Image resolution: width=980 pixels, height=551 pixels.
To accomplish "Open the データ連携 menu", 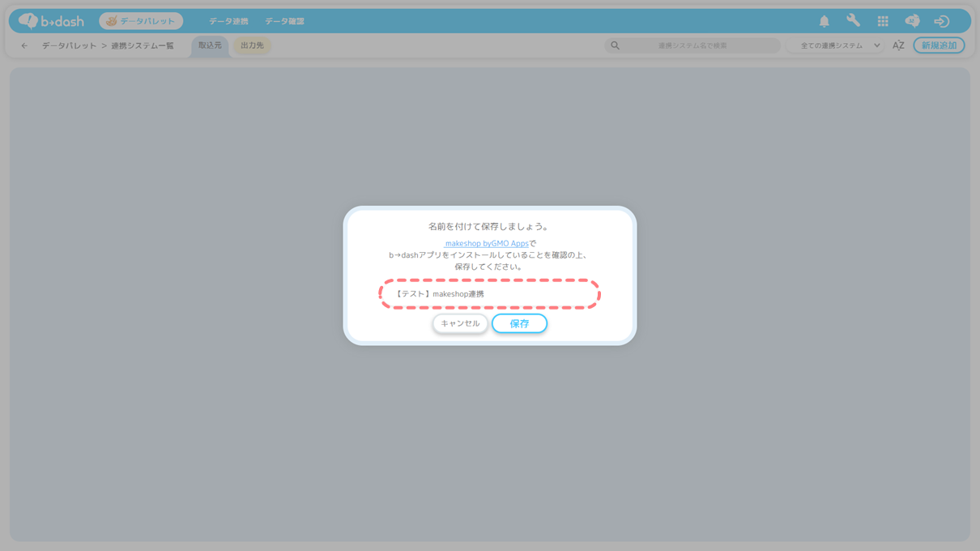I will click(x=228, y=21).
